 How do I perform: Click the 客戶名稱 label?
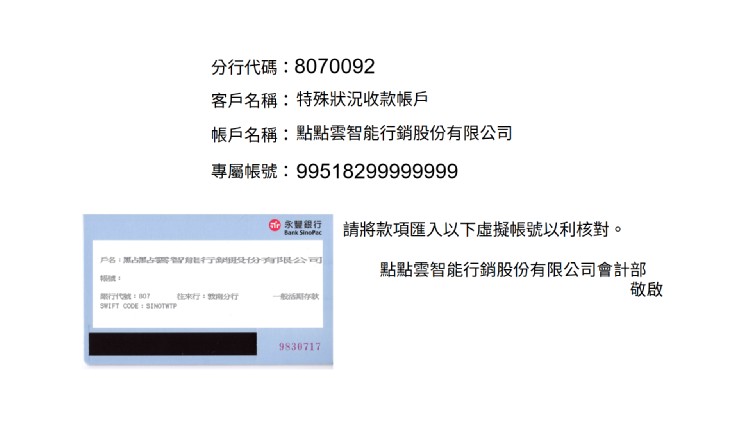[244, 100]
